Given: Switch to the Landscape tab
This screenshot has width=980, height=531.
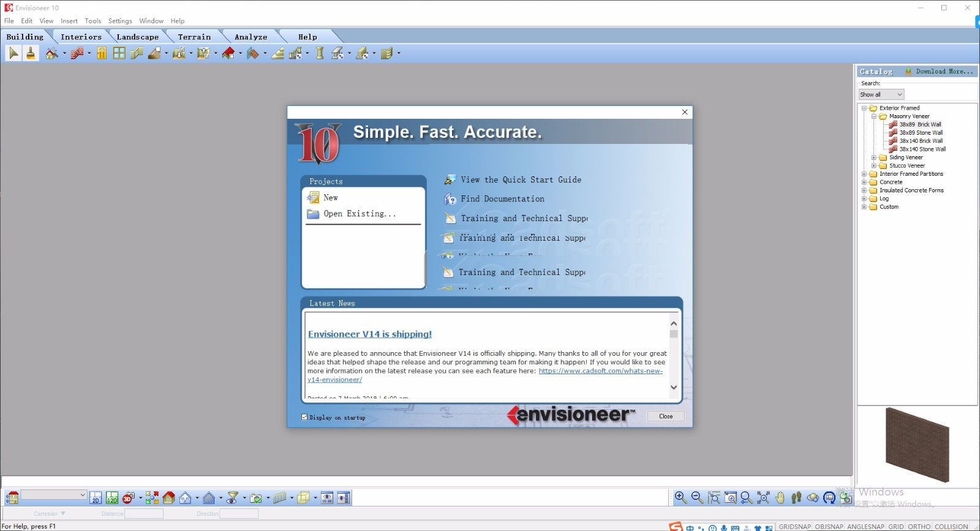Looking at the screenshot, I should pyautogui.click(x=137, y=37).
